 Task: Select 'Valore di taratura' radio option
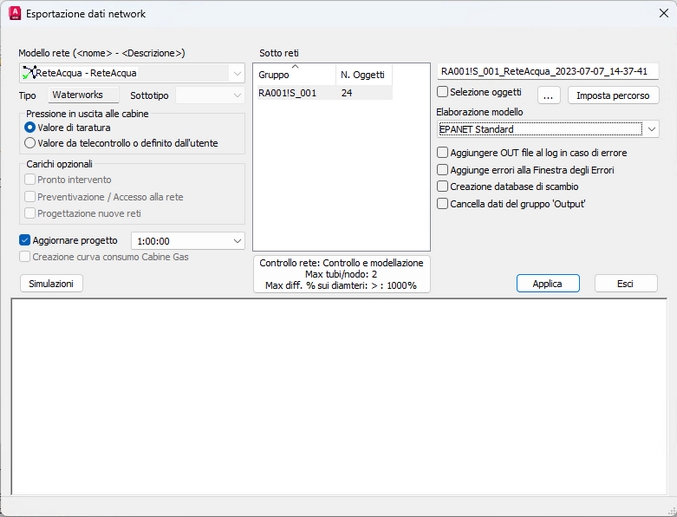[30, 128]
